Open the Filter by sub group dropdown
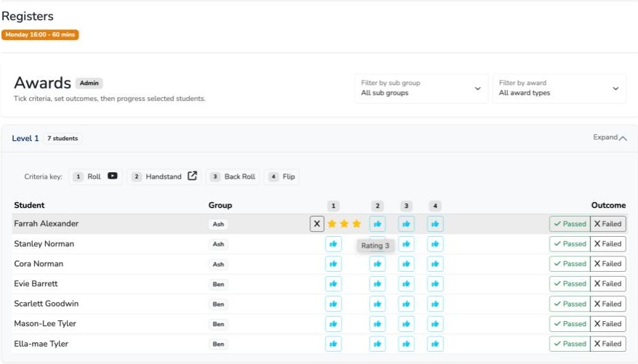638x364 pixels. click(421, 88)
